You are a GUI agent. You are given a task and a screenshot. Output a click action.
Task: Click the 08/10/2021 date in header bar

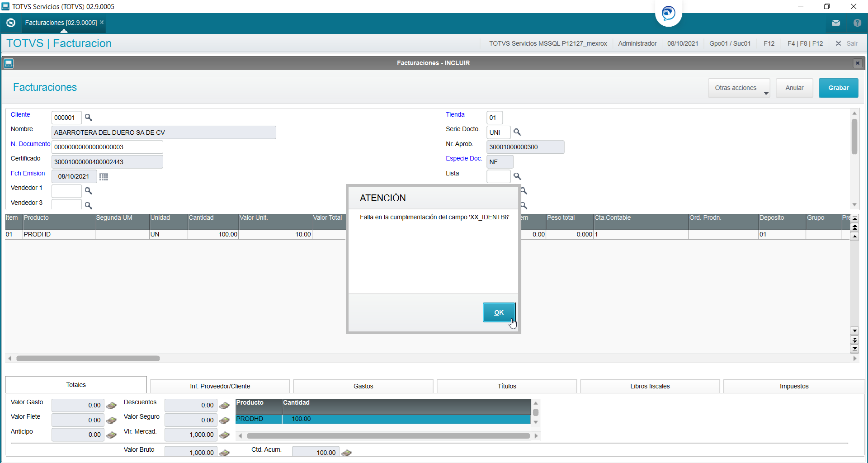(x=683, y=43)
